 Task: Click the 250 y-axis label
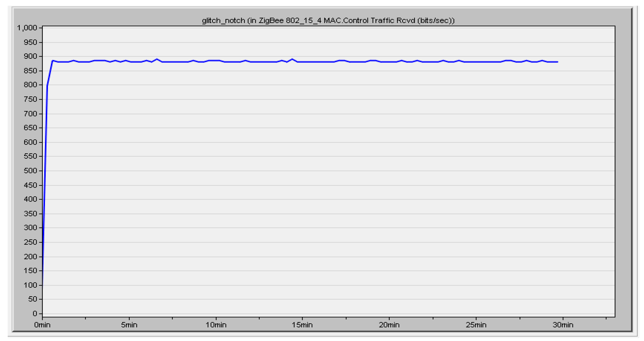(x=30, y=242)
